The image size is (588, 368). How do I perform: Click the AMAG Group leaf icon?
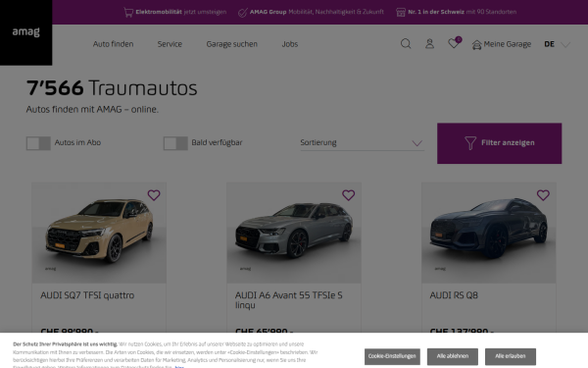tap(243, 13)
